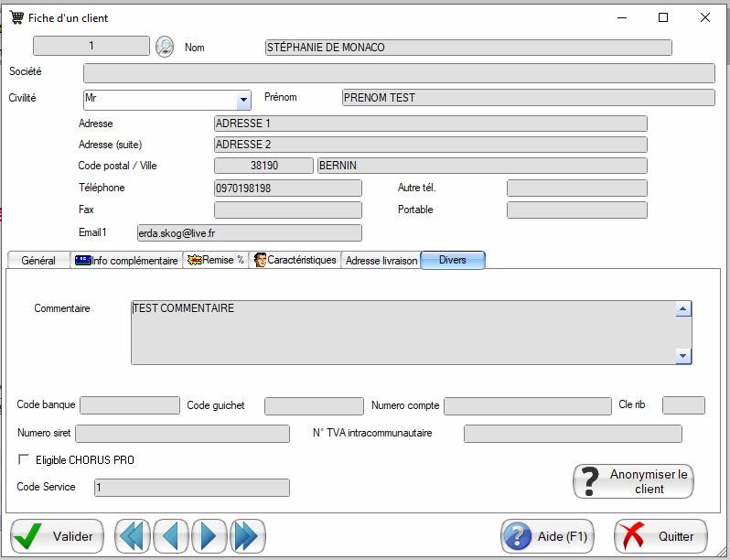Screen dimensions: 730x560
Task: Expand the Civilité dropdown
Action: tap(243, 100)
